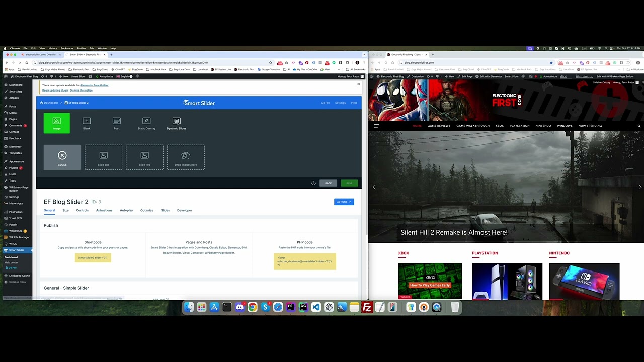Screen dimensions: 644x362
Task: Open Trash in the Dock
Action: click(455, 307)
